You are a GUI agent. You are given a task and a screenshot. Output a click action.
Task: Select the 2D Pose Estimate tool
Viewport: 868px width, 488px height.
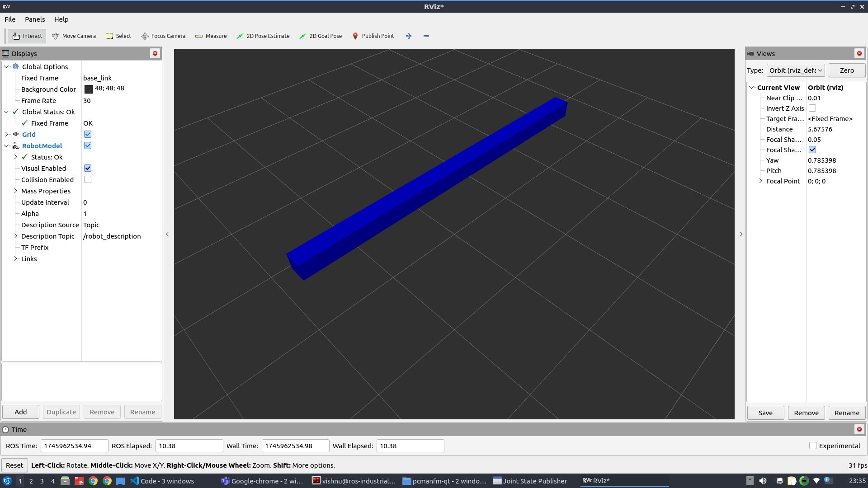pyautogui.click(x=263, y=36)
